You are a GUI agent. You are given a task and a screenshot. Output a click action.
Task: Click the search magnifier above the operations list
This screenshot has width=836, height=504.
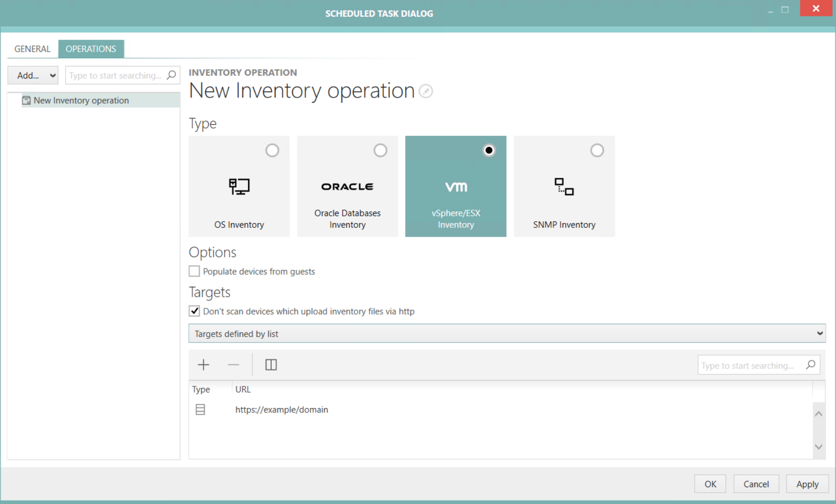171,75
